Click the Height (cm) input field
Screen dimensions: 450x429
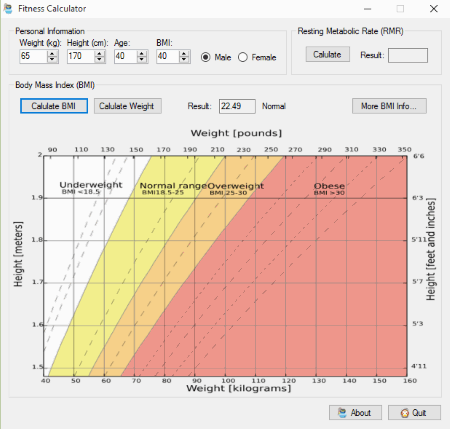(81, 56)
